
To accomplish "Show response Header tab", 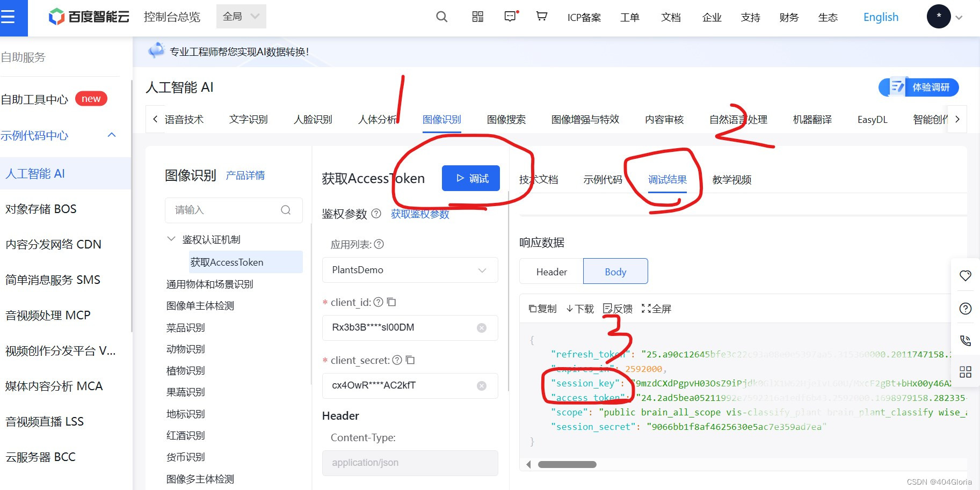I will [551, 272].
